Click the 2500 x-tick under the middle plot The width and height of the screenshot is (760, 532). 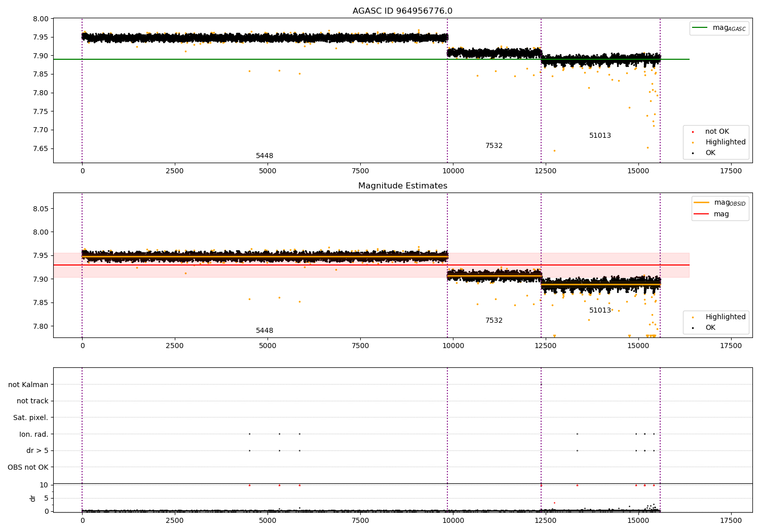pos(175,346)
